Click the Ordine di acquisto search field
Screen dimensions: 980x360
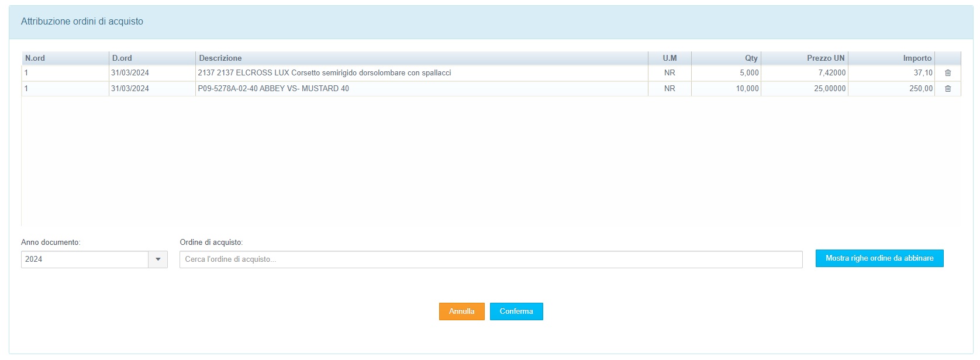[491, 259]
